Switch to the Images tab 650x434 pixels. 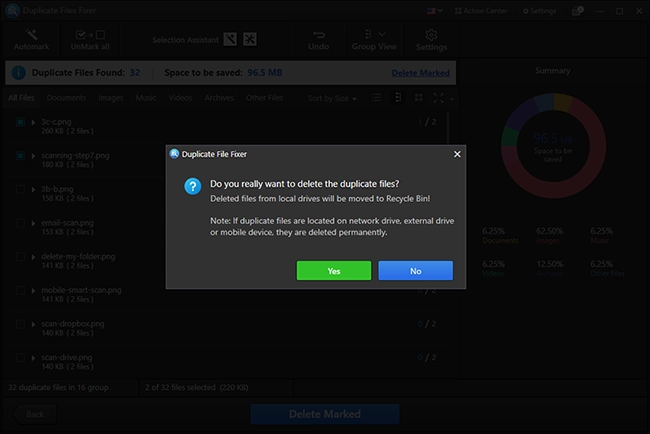tap(111, 98)
